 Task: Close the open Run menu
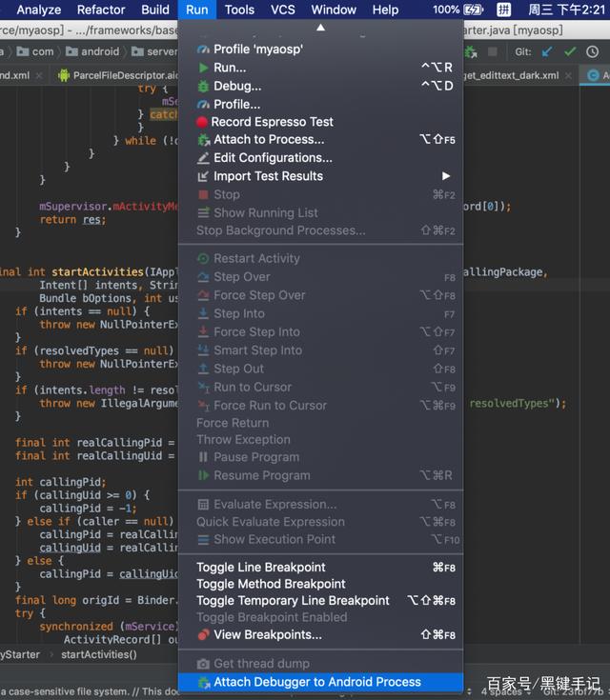(197, 10)
